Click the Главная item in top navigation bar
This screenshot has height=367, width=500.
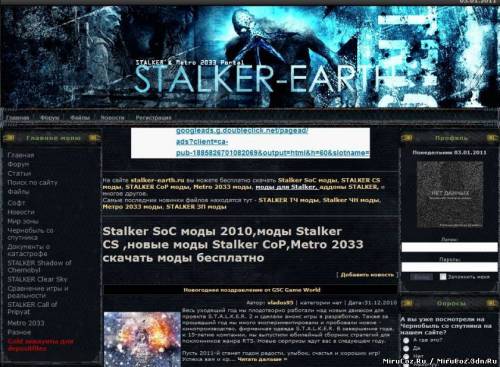pos(17,118)
